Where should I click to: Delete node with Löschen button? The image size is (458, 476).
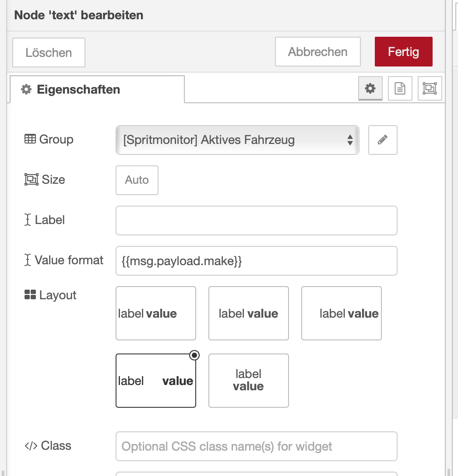click(x=49, y=52)
